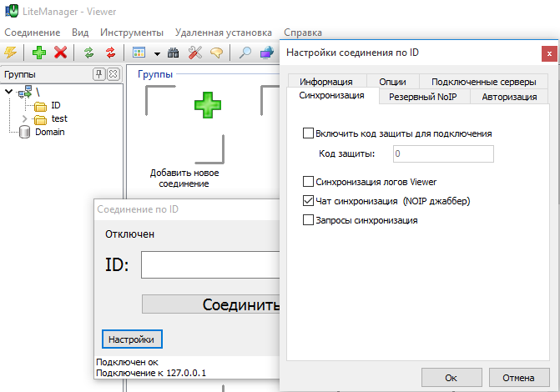Select the Синхронизация tab
This screenshot has height=392, width=560.
(332, 96)
